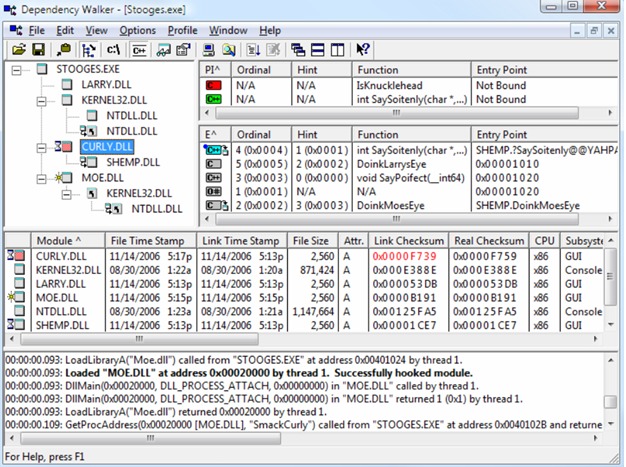The width and height of the screenshot is (626, 467).
Task: Click the imports pane horizontal scrollbar
Action: point(397,113)
